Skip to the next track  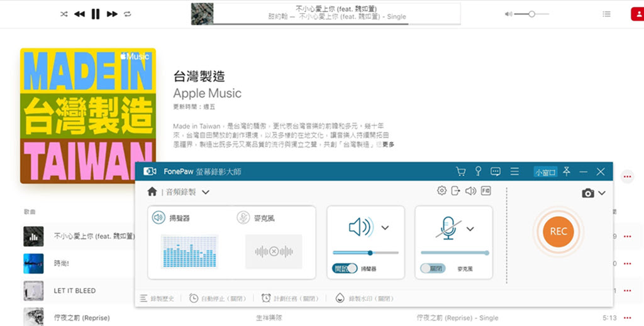(x=112, y=14)
